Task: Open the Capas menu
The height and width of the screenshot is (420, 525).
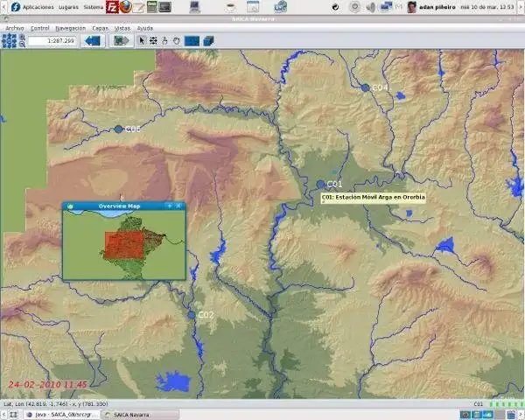Action: click(100, 29)
